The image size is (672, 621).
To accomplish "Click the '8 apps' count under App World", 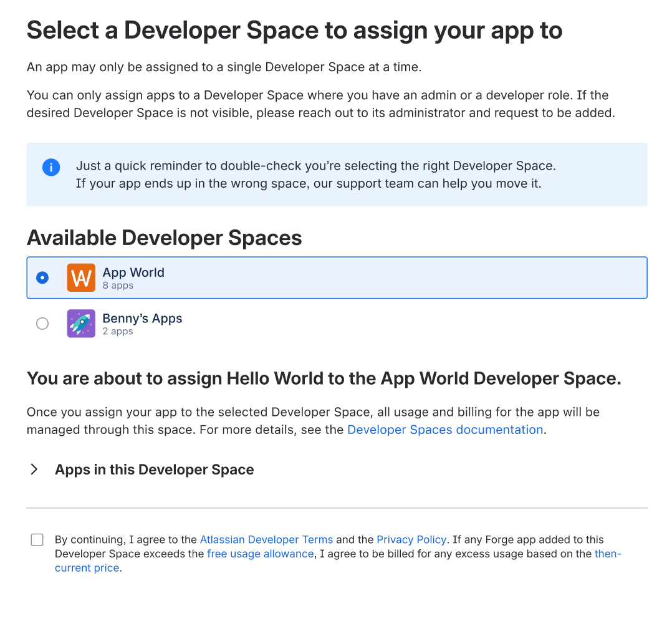I will 118,286.
